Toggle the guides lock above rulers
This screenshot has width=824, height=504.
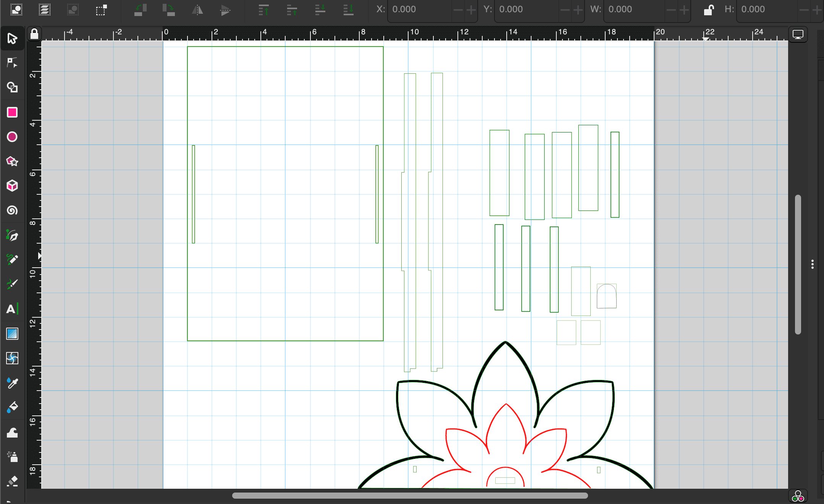[x=34, y=34]
